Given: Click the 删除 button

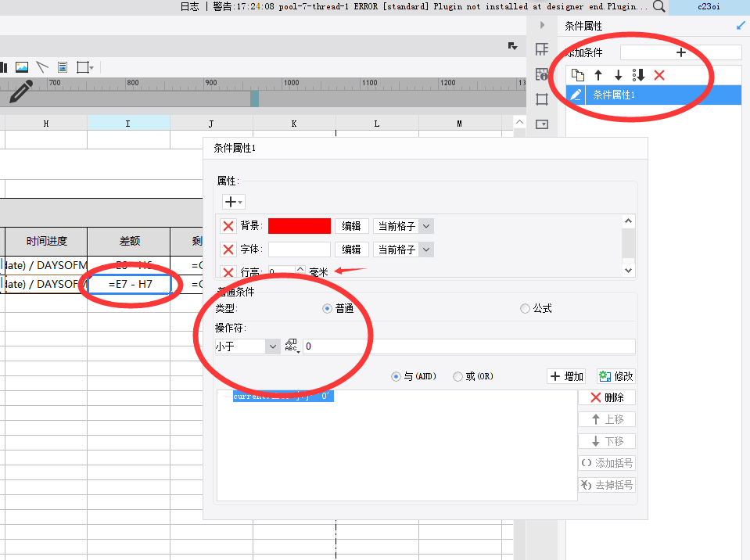Looking at the screenshot, I should tap(607, 397).
